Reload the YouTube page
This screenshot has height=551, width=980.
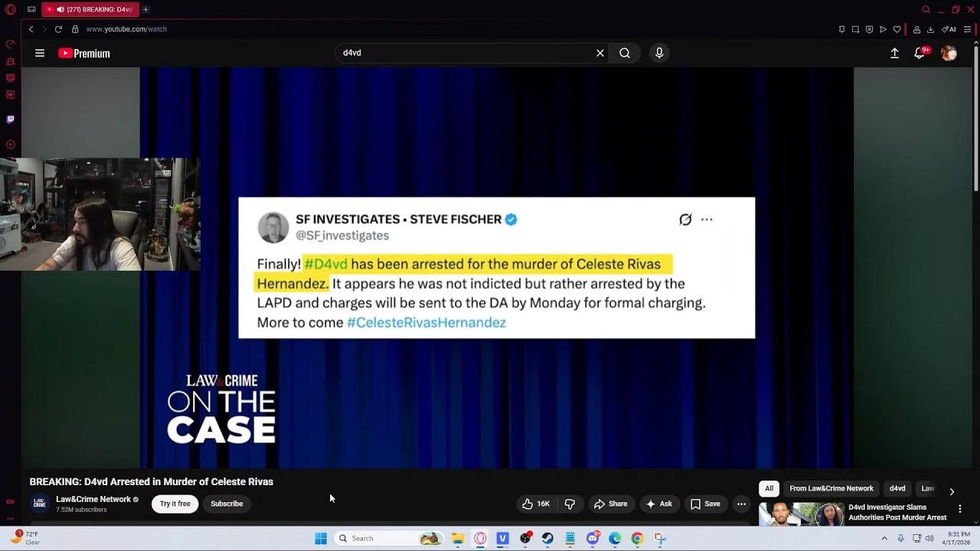(58, 29)
